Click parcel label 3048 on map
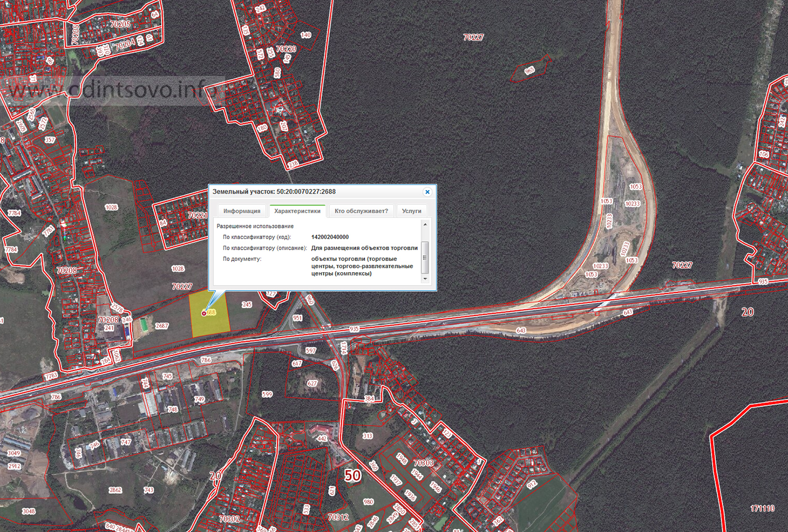This screenshot has height=532, width=788. [x=28, y=511]
